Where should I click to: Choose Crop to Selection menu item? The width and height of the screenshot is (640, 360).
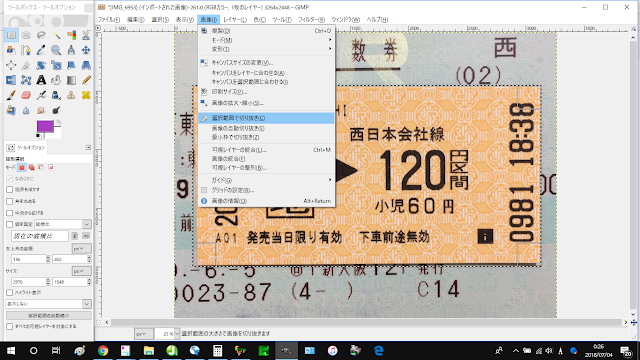click(x=266, y=118)
